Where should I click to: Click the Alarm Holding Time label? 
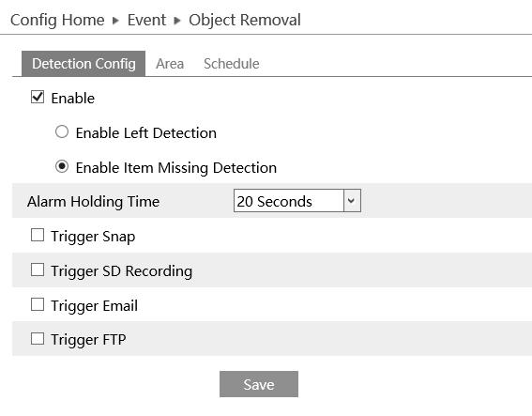coord(93,201)
